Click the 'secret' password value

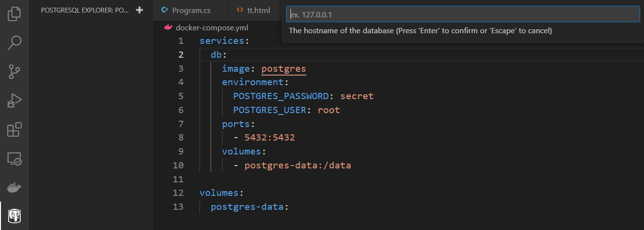357,96
